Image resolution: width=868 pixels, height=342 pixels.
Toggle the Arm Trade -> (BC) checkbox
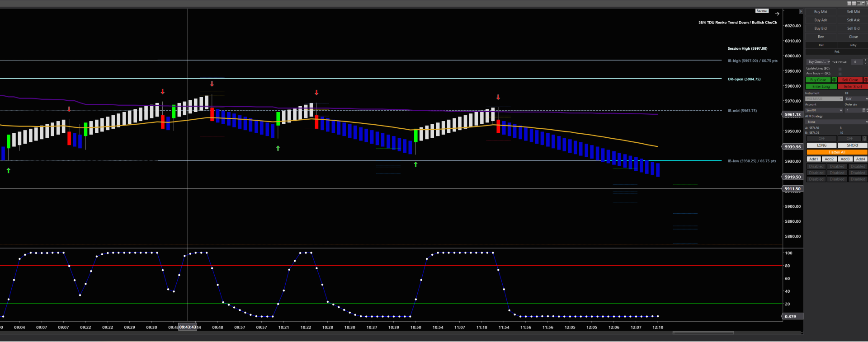click(x=840, y=74)
